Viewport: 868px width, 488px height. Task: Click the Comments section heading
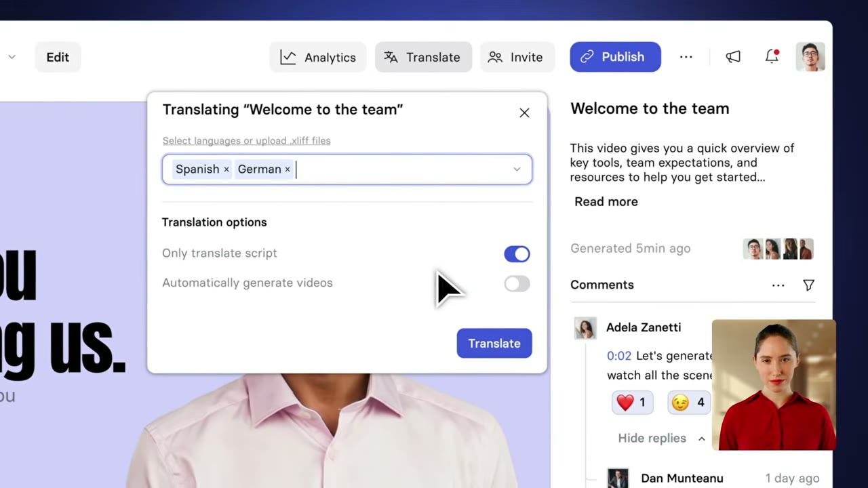click(602, 285)
